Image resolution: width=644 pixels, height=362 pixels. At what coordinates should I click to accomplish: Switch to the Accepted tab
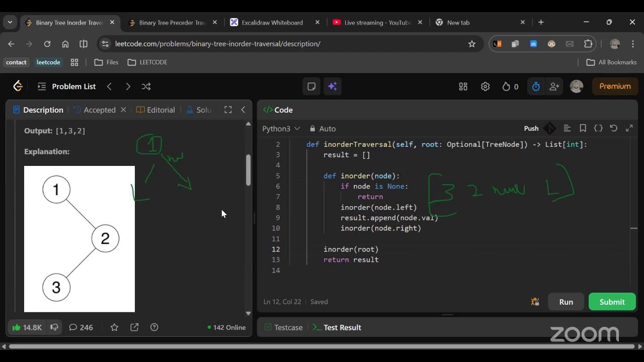coord(95,110)
